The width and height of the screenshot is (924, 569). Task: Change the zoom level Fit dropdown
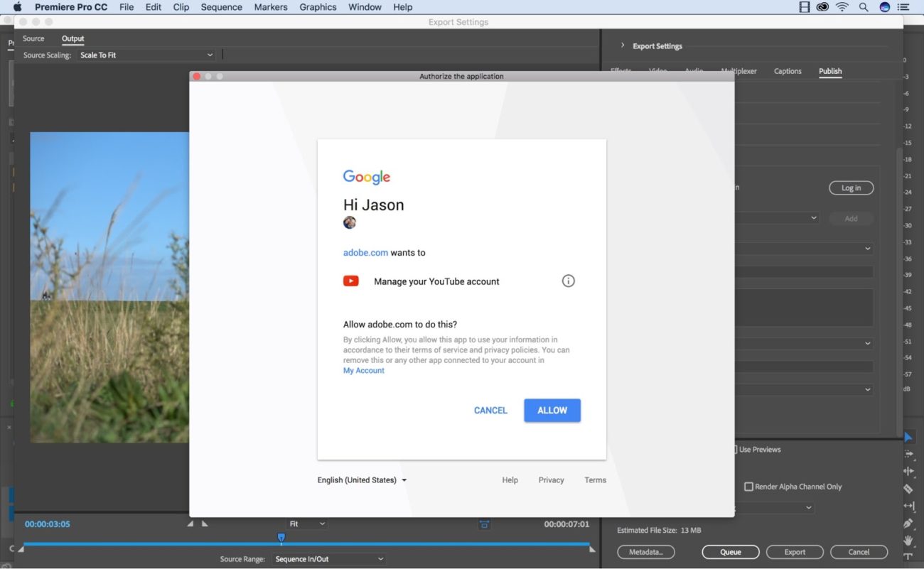pyautogui.click(x=306, y=524)
